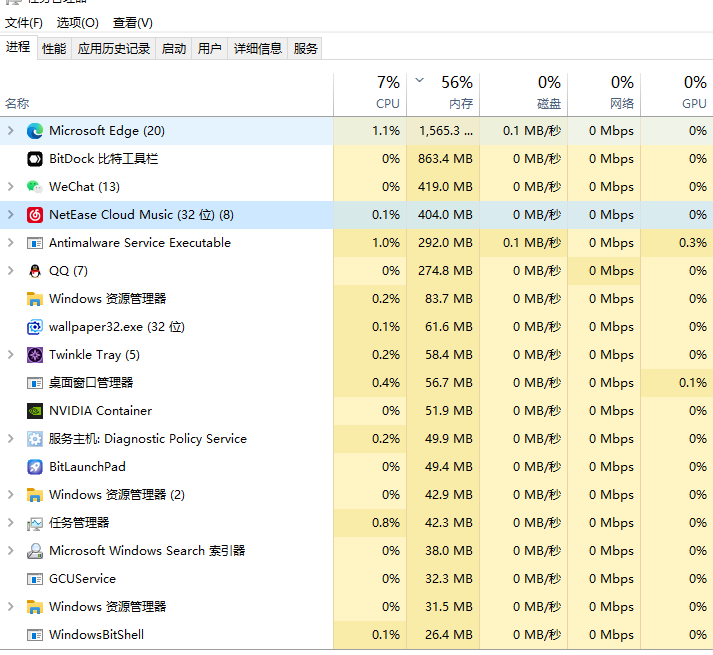Click folder icon of Windows 资源管理器 (2)
Screen dimensions: 713x655
[x=35, y=495]
